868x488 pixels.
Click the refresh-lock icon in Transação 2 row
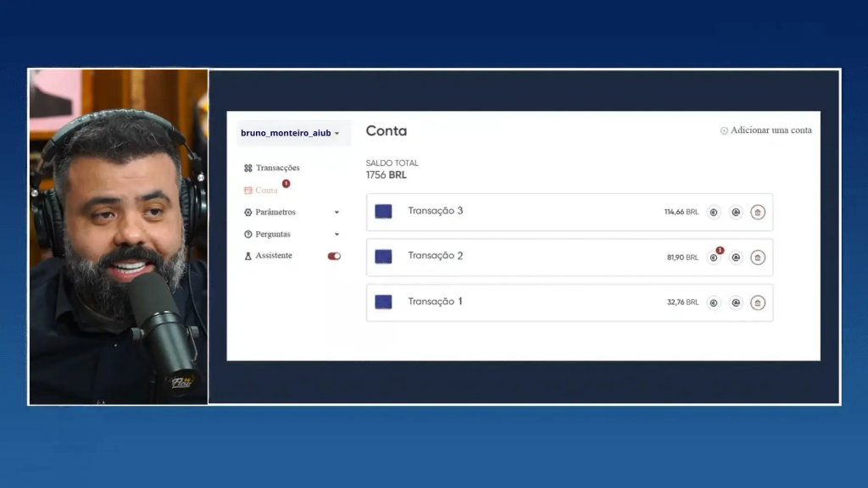pos(736,258)
